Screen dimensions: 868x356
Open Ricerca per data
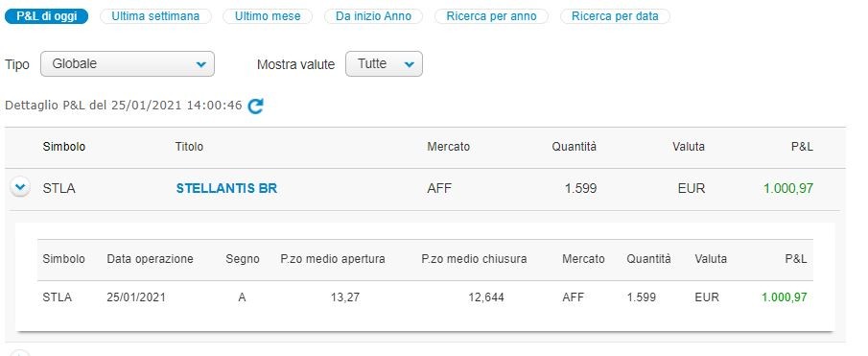615,16
